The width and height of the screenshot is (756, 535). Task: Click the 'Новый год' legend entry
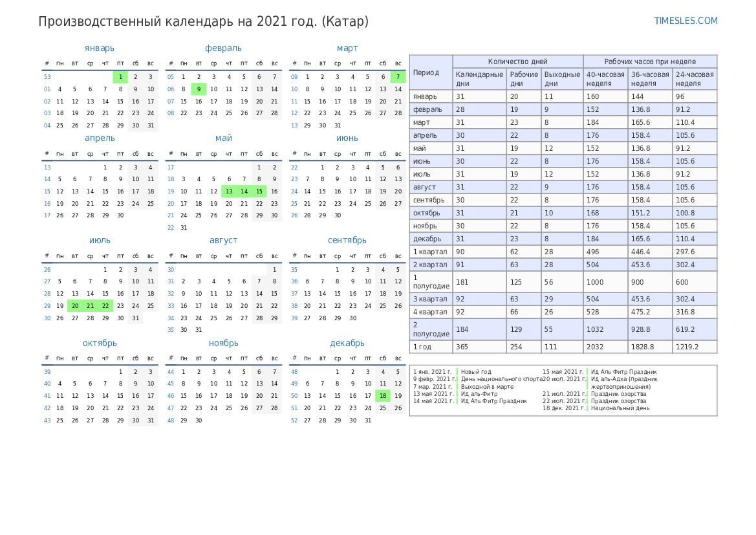coord(476,372)
